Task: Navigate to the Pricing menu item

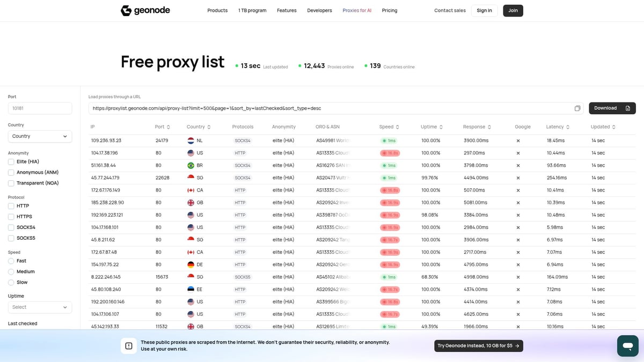Action: click(x=390, y=10)
